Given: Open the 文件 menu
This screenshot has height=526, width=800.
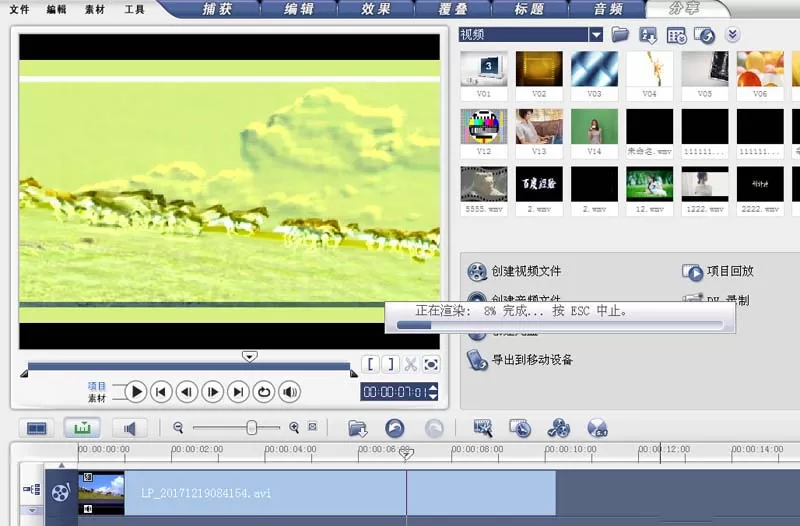Looking at the screenshot, I should point(19,9).
